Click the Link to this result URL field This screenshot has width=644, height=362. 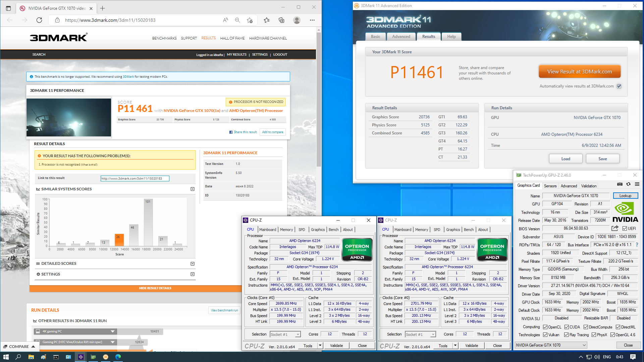coord(135,179)
